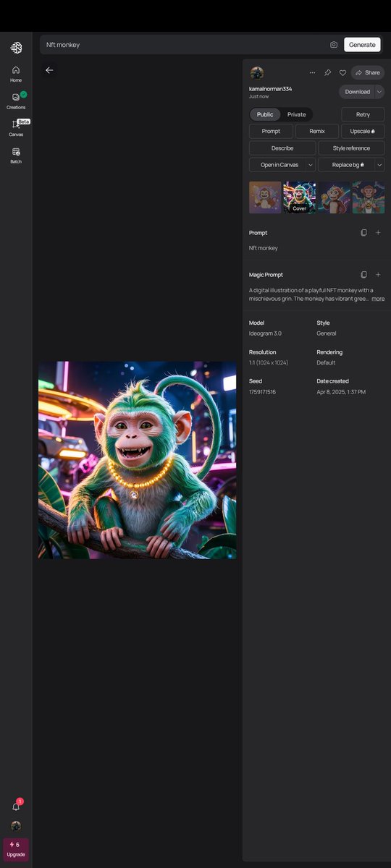
Task: Like the image with heart icon
Action: pyautogui.click(x=342, y=73)
